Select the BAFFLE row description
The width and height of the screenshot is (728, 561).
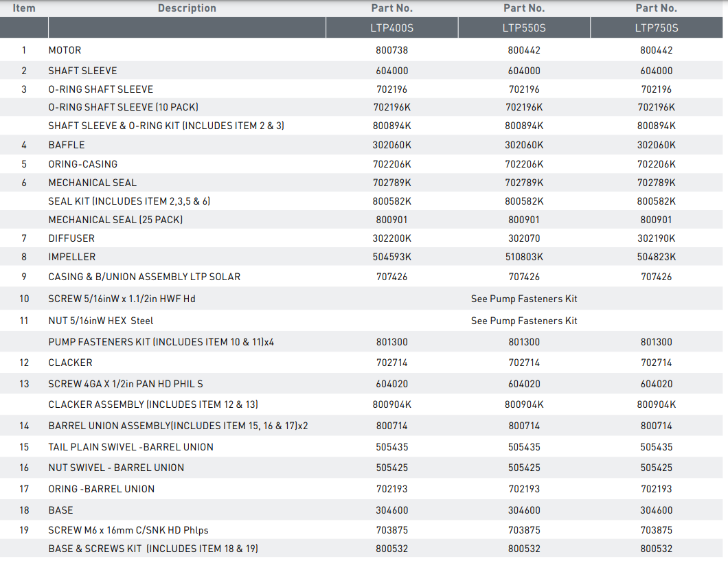[x=67, y=145]
